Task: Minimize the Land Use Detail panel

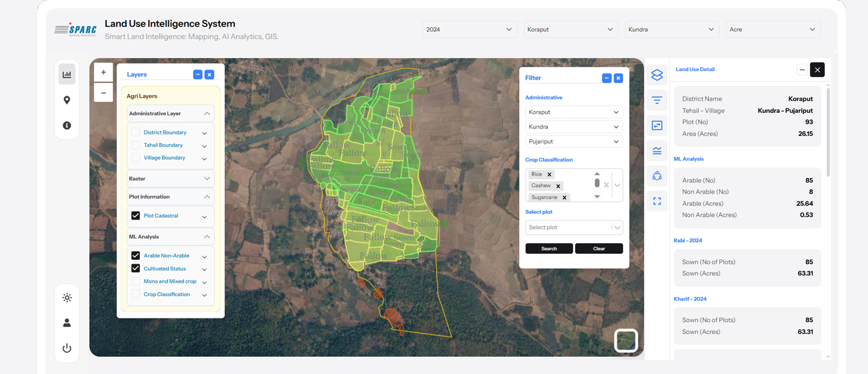Action: click(x=802, y=70)
